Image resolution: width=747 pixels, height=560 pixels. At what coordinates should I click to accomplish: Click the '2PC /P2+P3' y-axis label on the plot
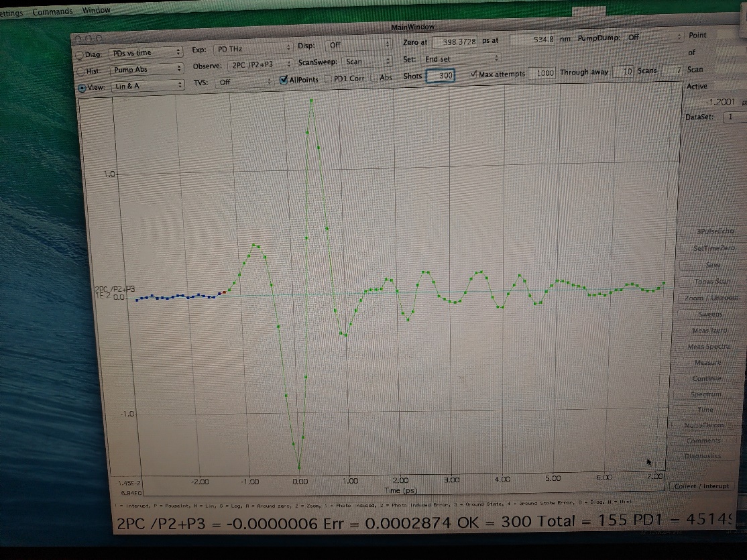[x=115, y=289]
